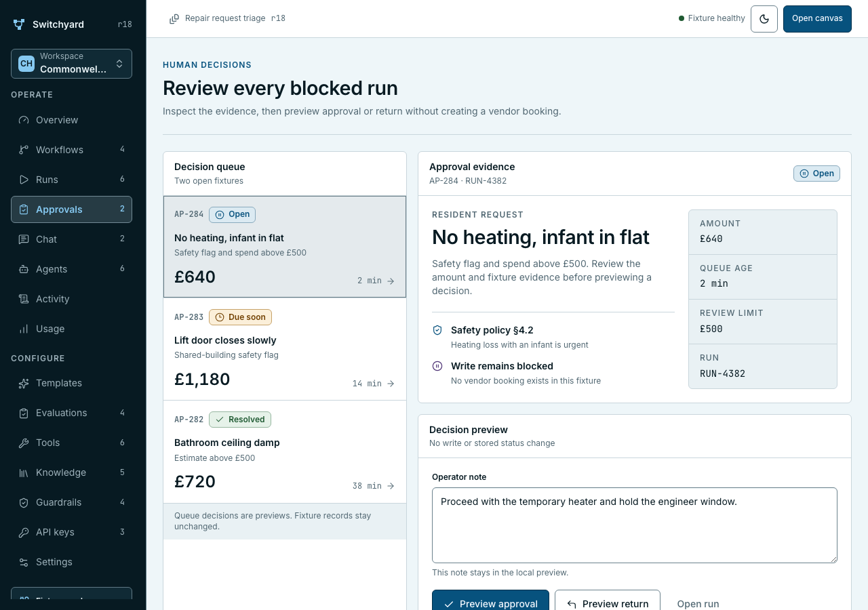This screenshot has width=868, height=610.
Task: Toggle dark mode with the moon icon
Action: click(x=764, y=19)
